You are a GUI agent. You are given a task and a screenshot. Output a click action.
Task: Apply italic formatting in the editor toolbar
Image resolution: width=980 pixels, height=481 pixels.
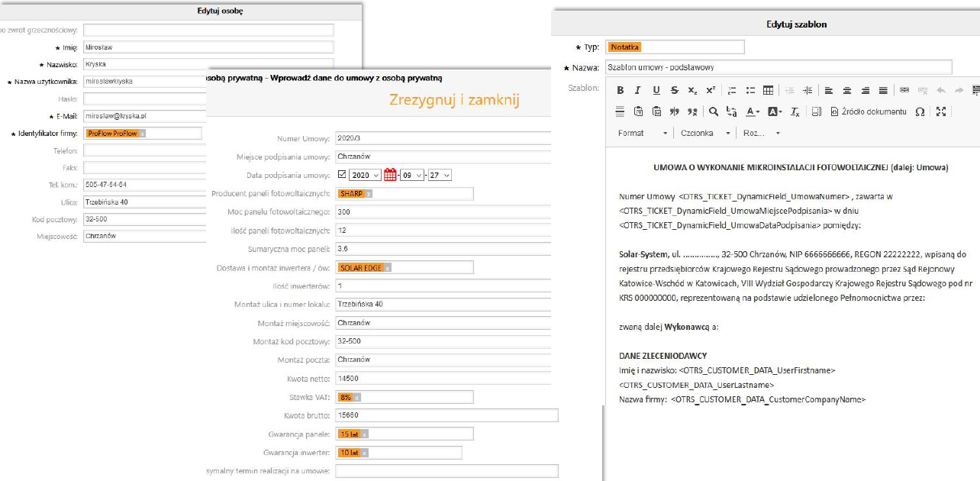638,90
